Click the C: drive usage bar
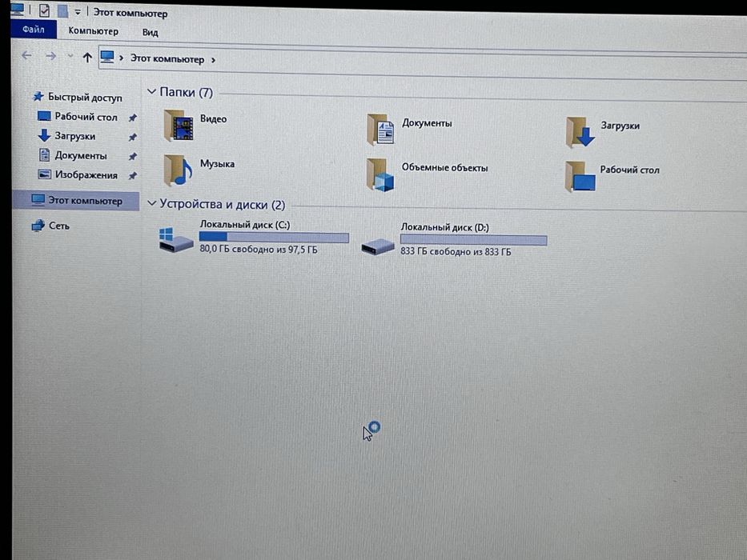Screen dimensions: 747x560 coord(274,237)
